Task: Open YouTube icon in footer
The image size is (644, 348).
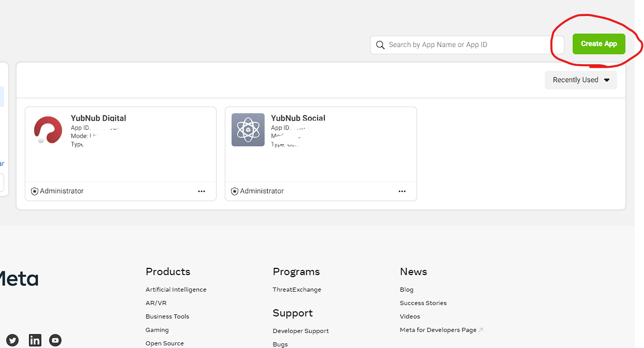Action: tap(55, 340)
